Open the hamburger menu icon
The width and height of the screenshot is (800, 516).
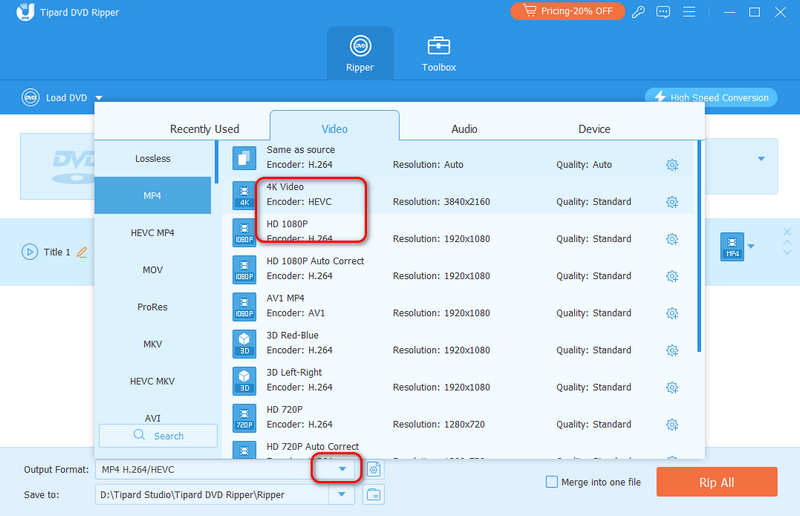pyautogui.click(x=689, y=12)
